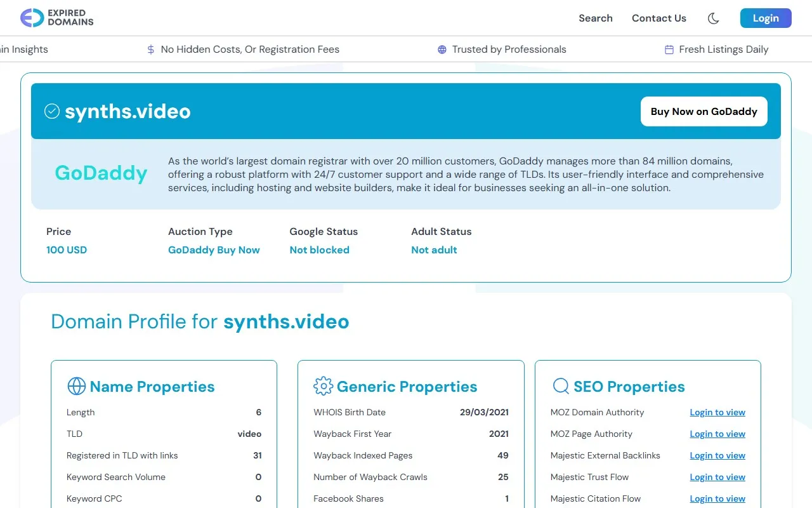Click the gear icon in Generic Properties
812x508 pixels.
323,386
